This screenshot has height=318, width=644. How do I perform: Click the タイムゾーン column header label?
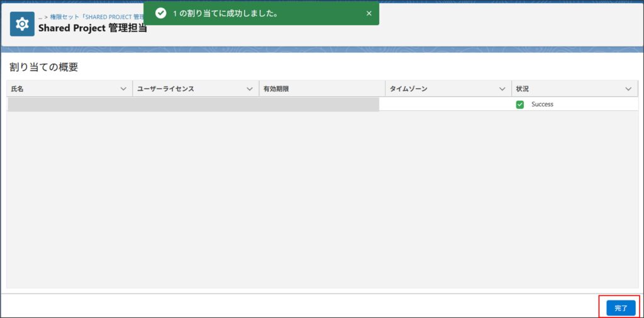(408, 89)
